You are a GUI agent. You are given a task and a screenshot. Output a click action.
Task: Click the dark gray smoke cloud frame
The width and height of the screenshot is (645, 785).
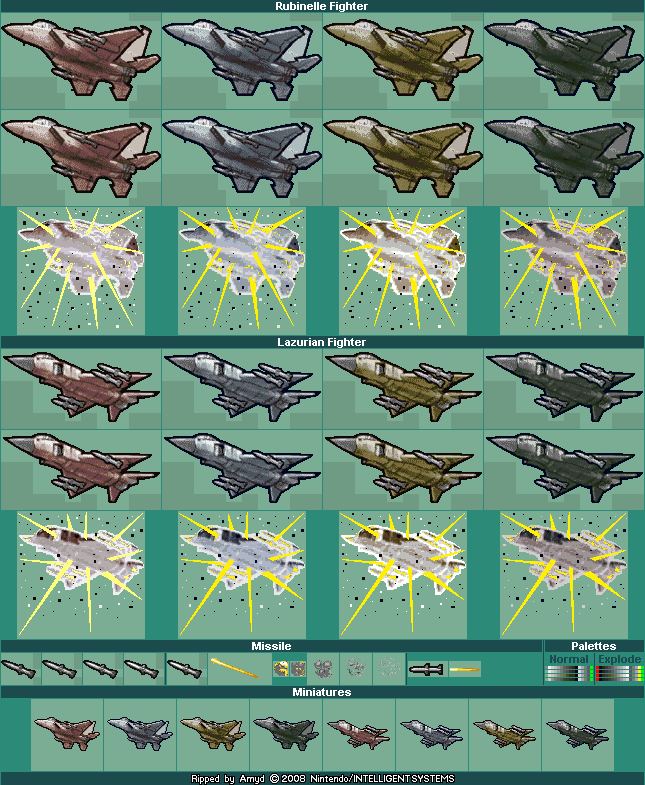coord(323,668)
